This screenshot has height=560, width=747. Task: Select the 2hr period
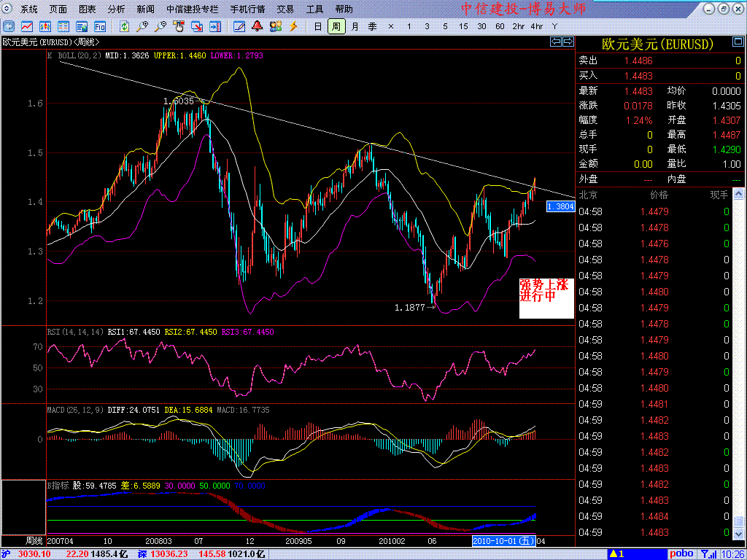pyautogui.click(x=519, y=27)
